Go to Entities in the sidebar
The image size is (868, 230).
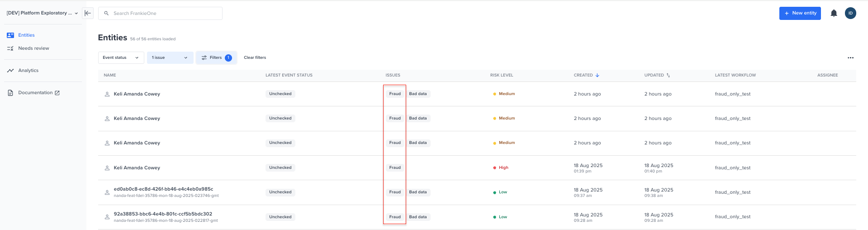click(26, 35)
